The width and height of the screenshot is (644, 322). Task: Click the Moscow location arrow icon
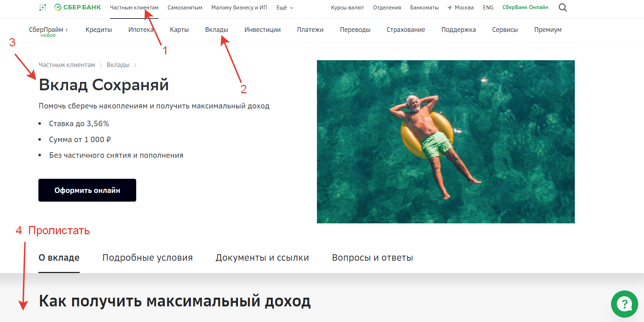(449, 8)
